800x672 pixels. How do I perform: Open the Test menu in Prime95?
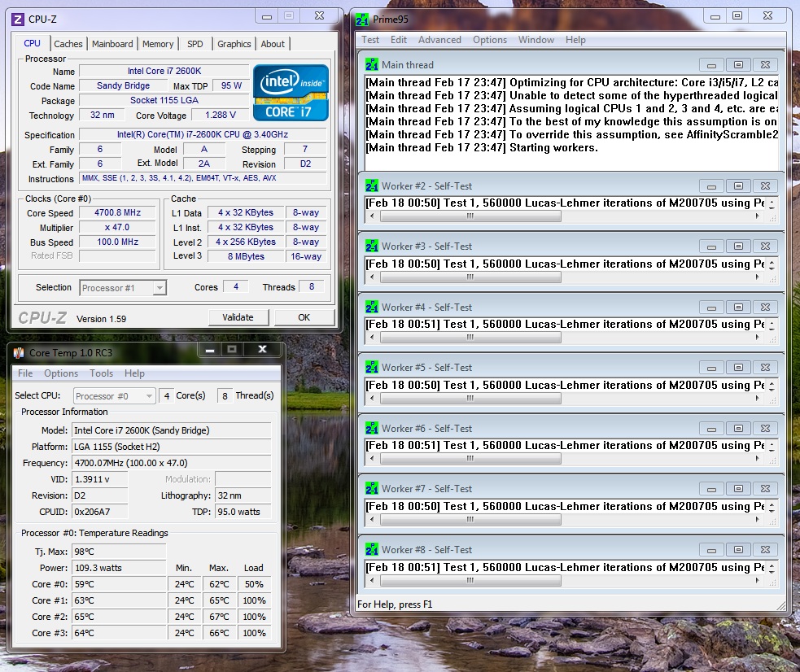click(370, 40)
